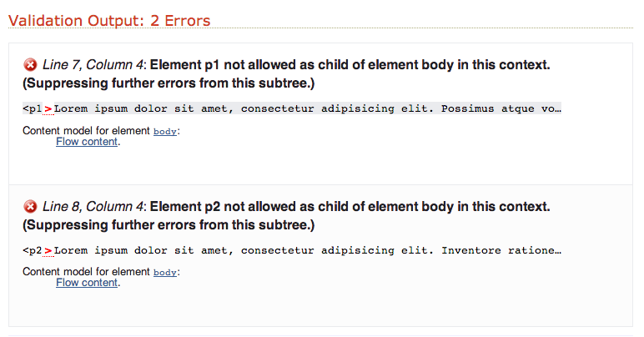Click the red error icon beside Line 8

(x=30, y=207)
